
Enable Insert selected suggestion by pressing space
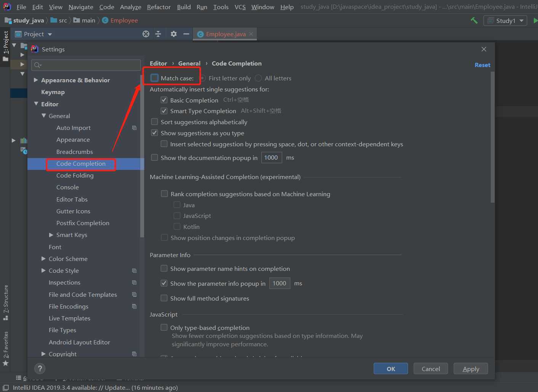tap(164, 144)
